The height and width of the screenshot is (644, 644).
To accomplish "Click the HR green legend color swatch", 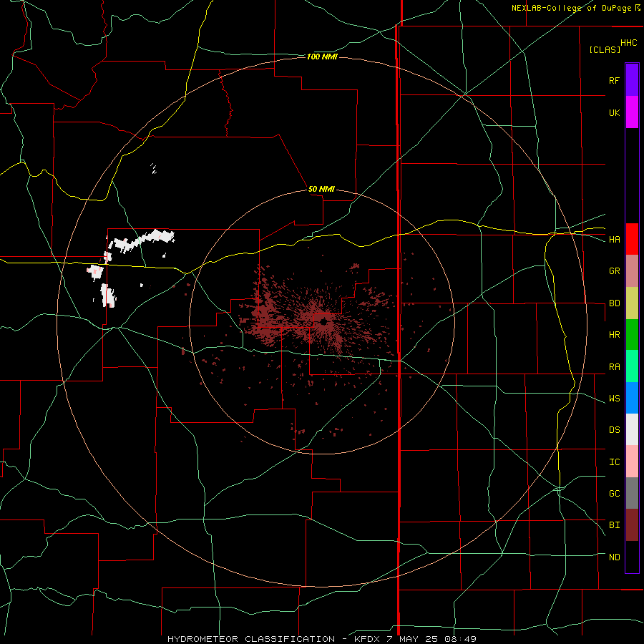I will pyautogui.click(x=632, y=335).
